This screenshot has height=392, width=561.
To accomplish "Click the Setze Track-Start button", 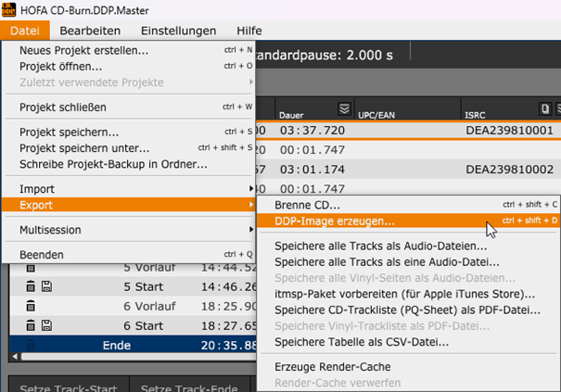I will click(69, 386).
